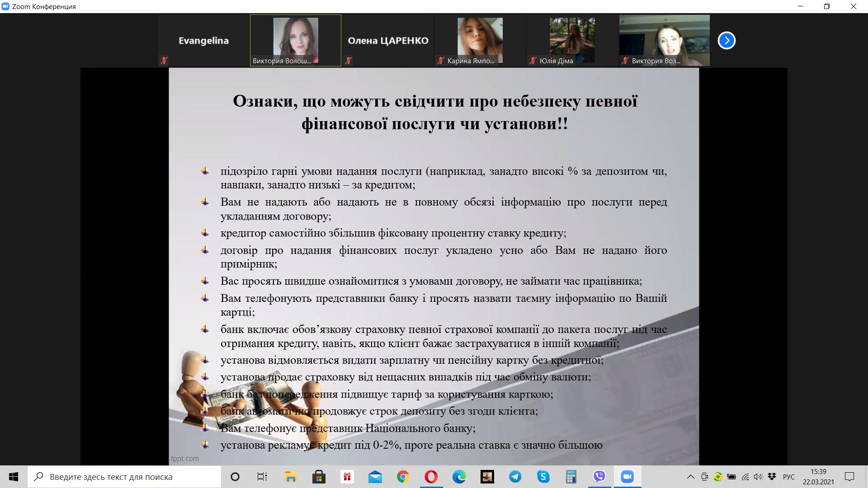
Task: Click the muted microphone icon on Evangelina
Action: point(164,61)
